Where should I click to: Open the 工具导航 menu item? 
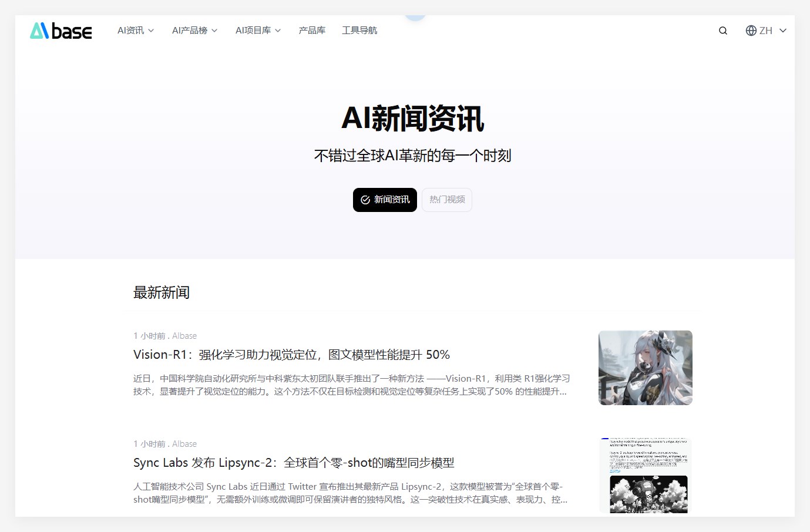[359, 31]
